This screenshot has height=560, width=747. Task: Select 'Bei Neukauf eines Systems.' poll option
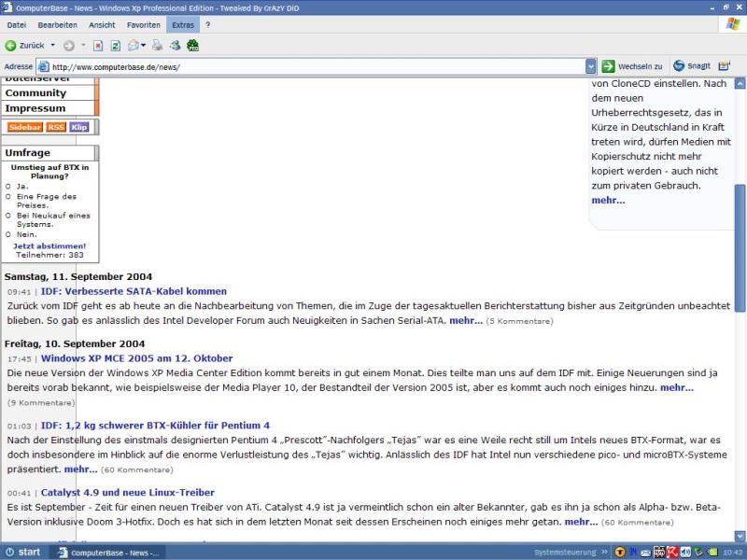(8, 216)
